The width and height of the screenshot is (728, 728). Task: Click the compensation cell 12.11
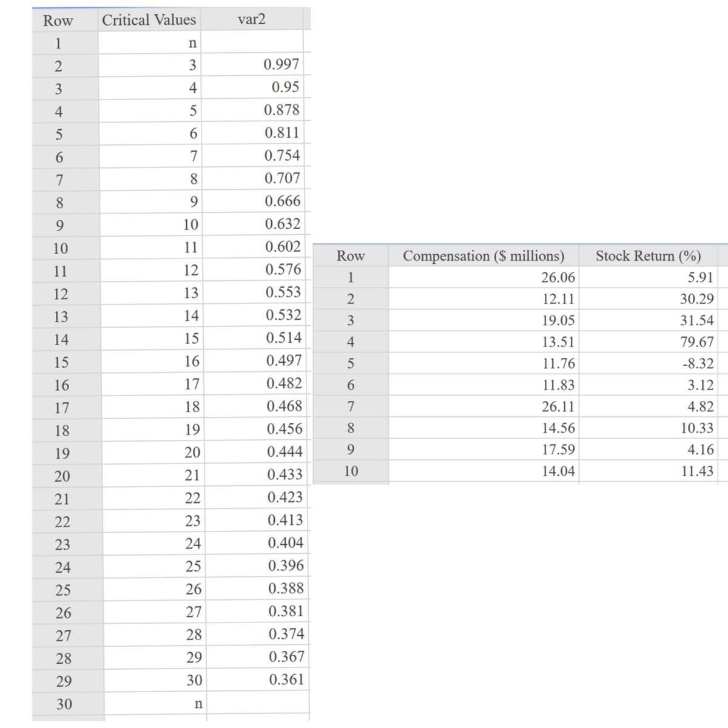click(x=484, y=299)
